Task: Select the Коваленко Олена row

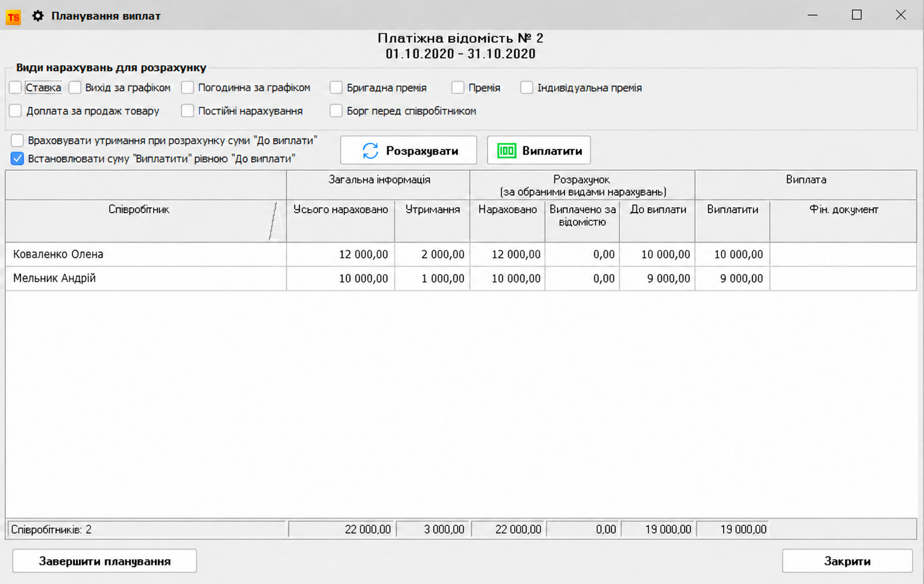Action: (x=461, y=255)
